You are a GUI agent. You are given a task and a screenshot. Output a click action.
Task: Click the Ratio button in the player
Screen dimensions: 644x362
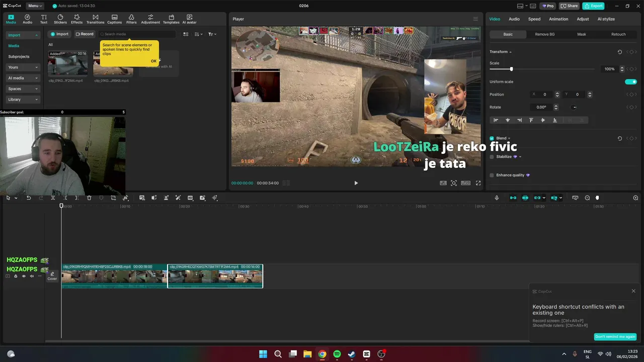pos(465,183)
